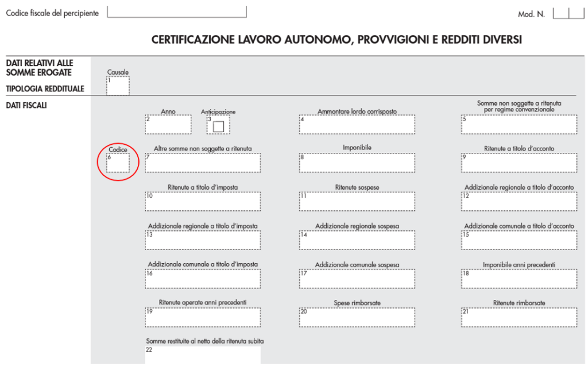Click the Spese rimborsate field 20

[357, 317]
